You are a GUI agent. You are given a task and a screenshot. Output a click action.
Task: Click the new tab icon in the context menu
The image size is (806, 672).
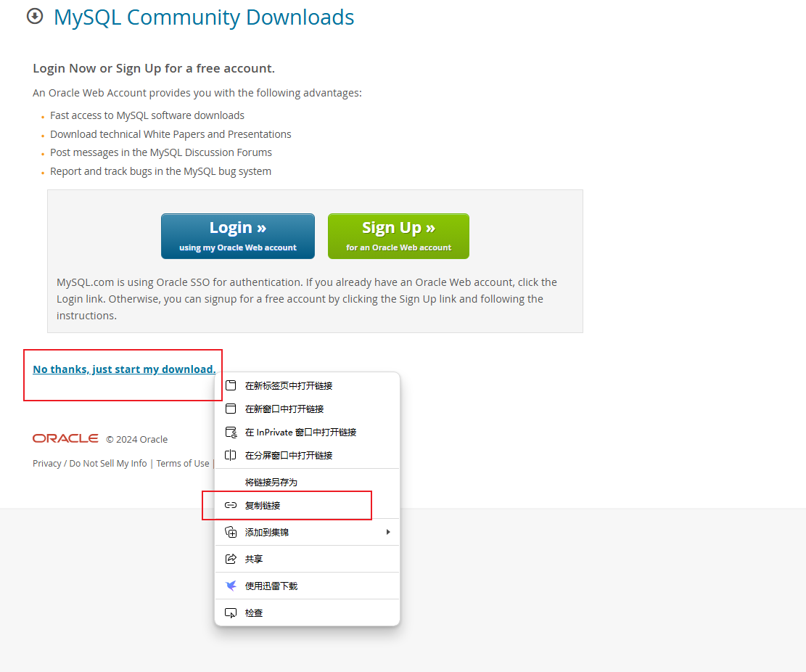click(230, 385)
